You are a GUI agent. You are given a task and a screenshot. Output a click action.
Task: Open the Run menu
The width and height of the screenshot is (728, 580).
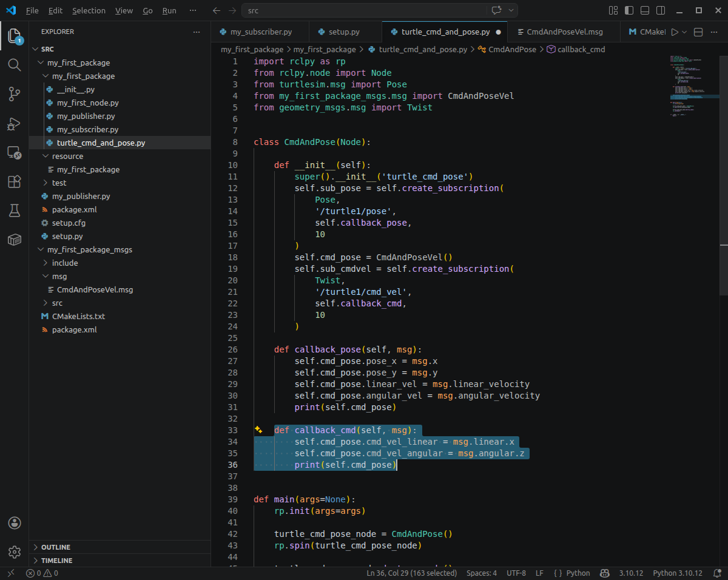pos(169,10)
